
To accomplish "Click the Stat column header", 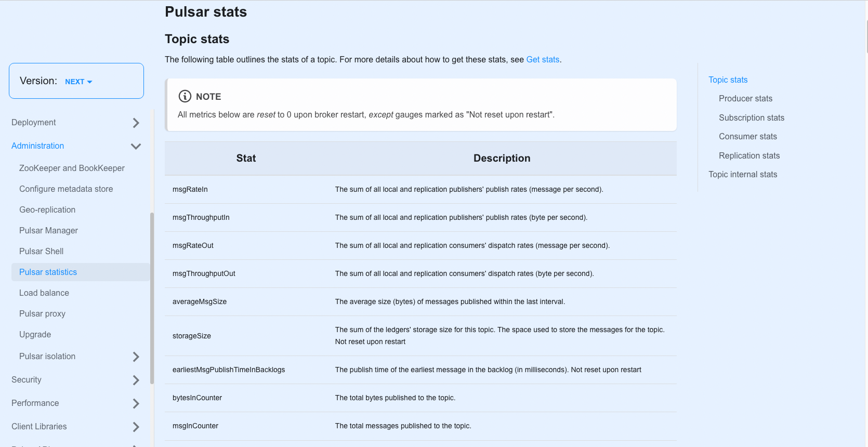I will click(246, 159).
